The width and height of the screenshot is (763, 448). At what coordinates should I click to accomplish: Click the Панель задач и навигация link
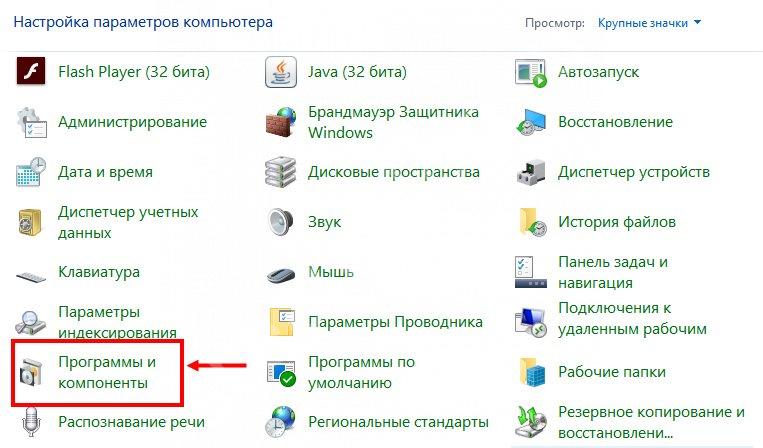click(613, 272)
